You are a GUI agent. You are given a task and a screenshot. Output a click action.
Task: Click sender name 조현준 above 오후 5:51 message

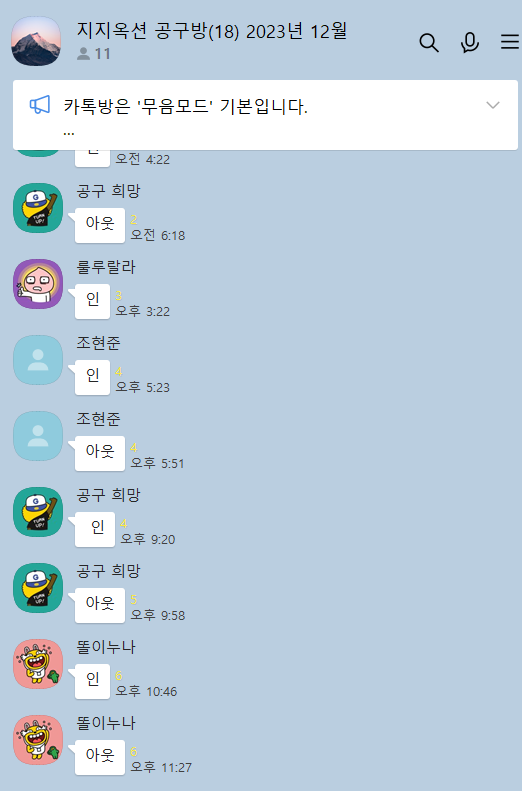pos(98,419)
